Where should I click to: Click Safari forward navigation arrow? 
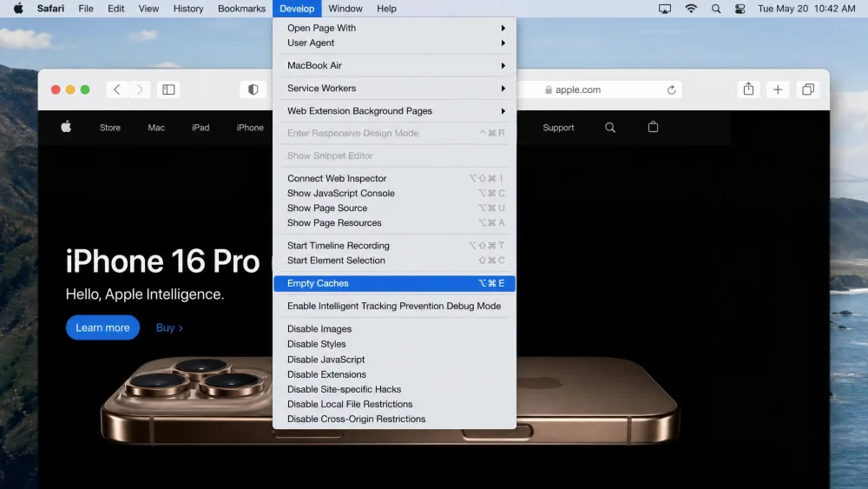coord(140,89)
